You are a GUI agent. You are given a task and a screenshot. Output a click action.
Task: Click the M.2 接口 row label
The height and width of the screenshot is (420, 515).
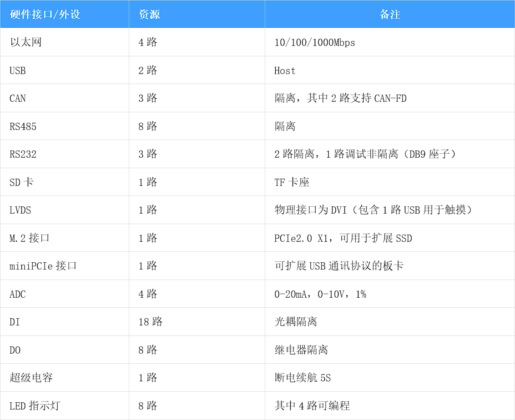pos(30,238)
